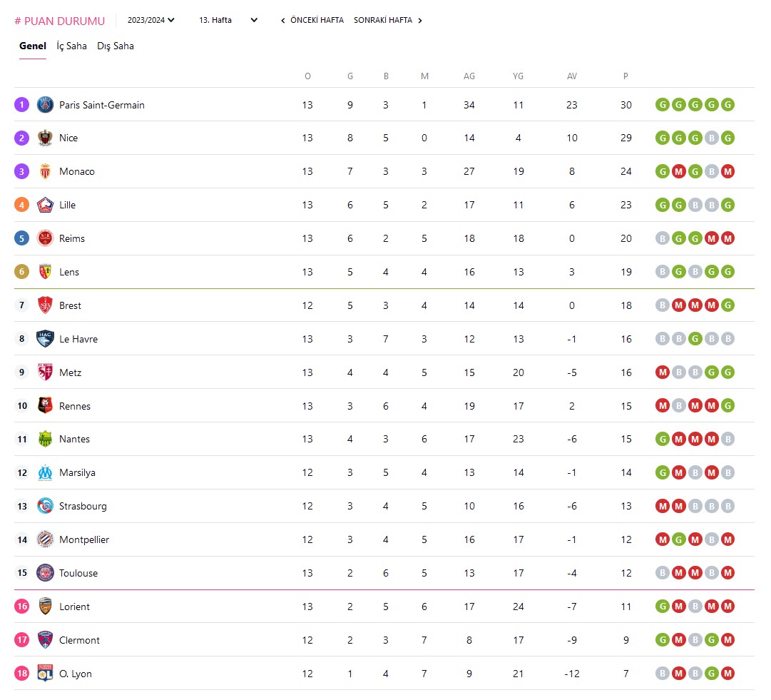The height and width of the screenshot is (700, 771).
Task: Click the Le Havre HAC logo
Action: [45, 339]
